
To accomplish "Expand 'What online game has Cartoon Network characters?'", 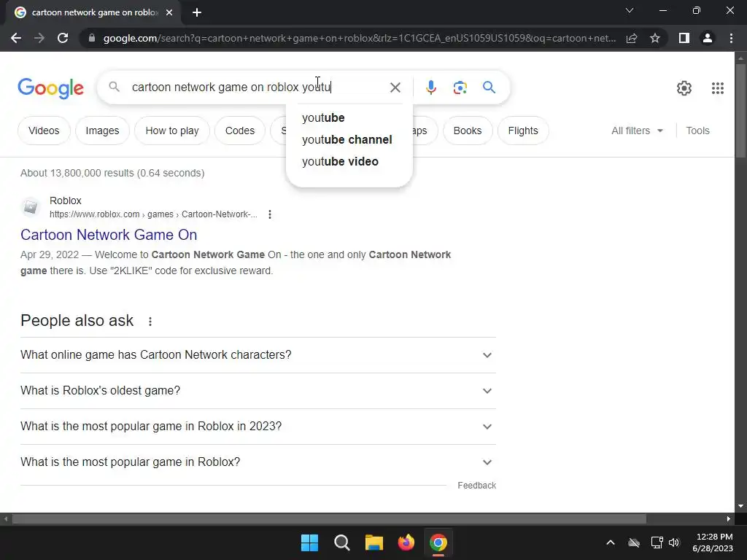I will coord(258,355).
